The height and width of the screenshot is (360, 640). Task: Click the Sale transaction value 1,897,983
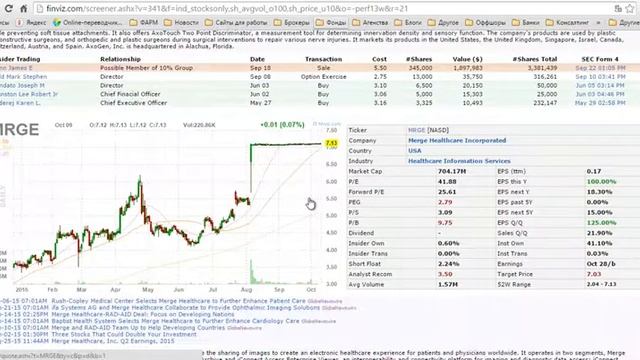pyautogui.click(x=468, y=68)
